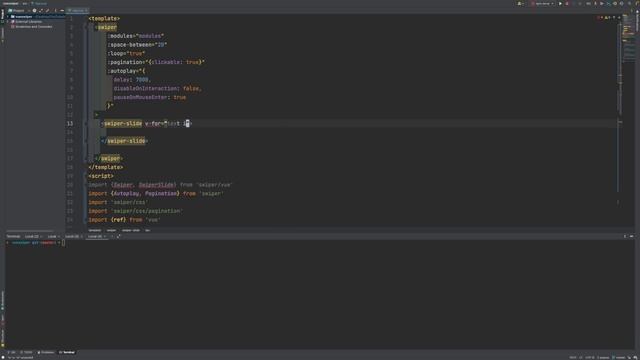This screenshot has width=640, height=360.
Task: Click the Git update project arrow icon
Action: coord(596,4)
